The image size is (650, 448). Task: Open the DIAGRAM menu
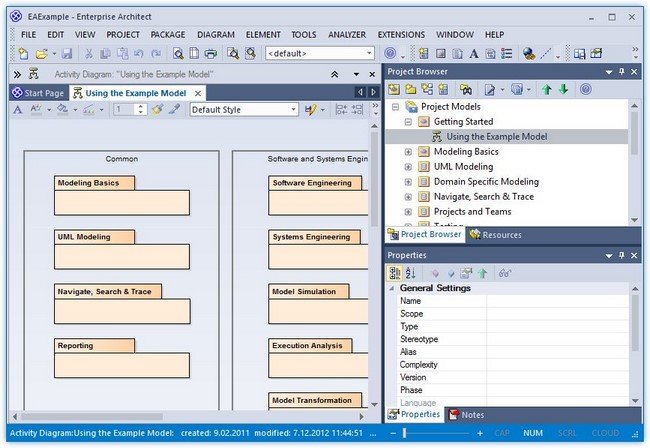click(x=216, y=35)
